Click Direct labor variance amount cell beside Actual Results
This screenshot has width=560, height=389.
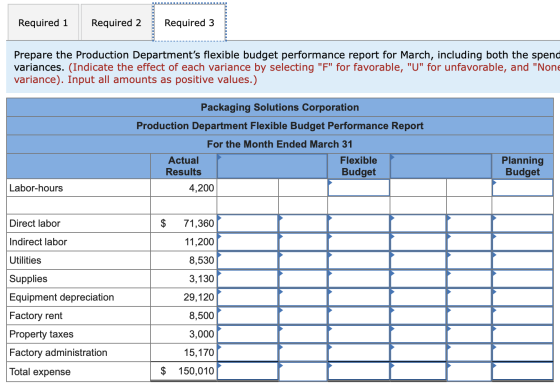coord(248,224)
